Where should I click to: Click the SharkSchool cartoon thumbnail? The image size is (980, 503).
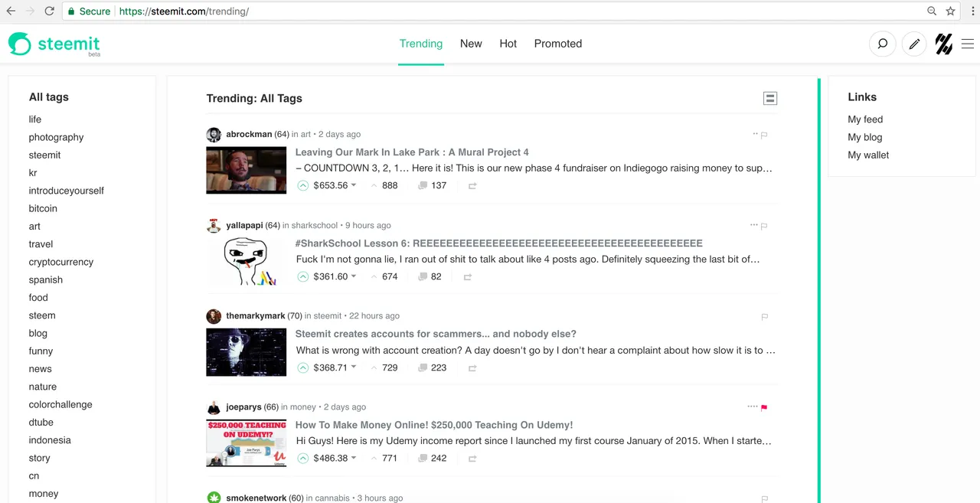246,261
